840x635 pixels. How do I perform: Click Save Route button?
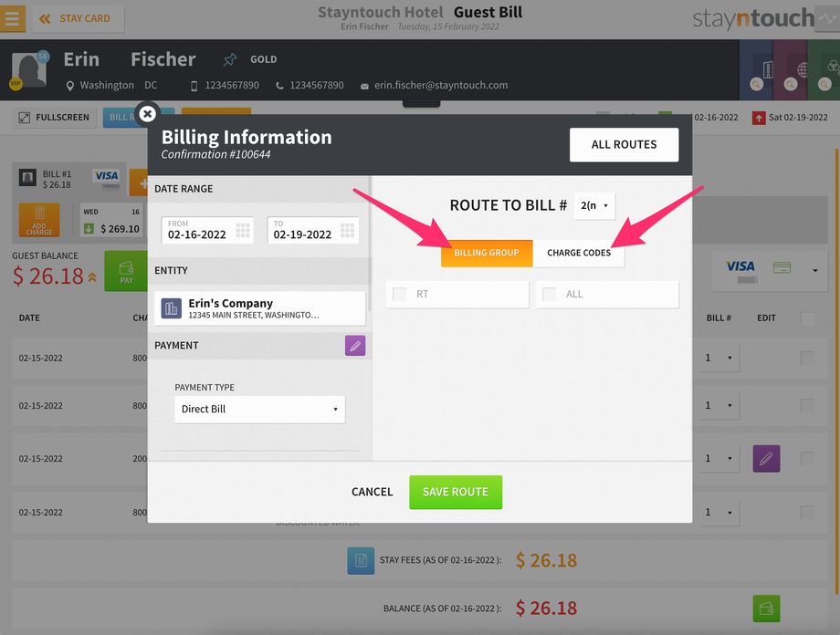pos(456,492)
